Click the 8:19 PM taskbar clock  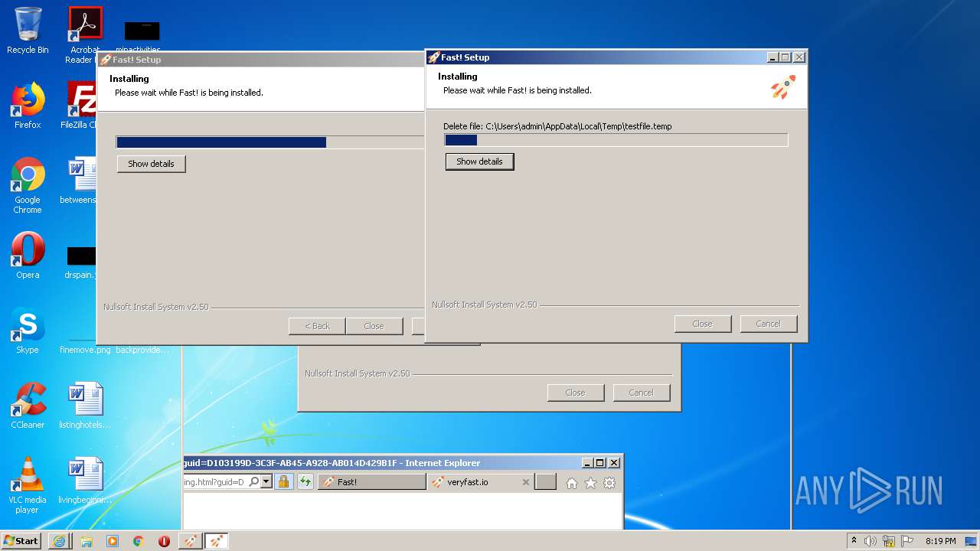(940, 541)
